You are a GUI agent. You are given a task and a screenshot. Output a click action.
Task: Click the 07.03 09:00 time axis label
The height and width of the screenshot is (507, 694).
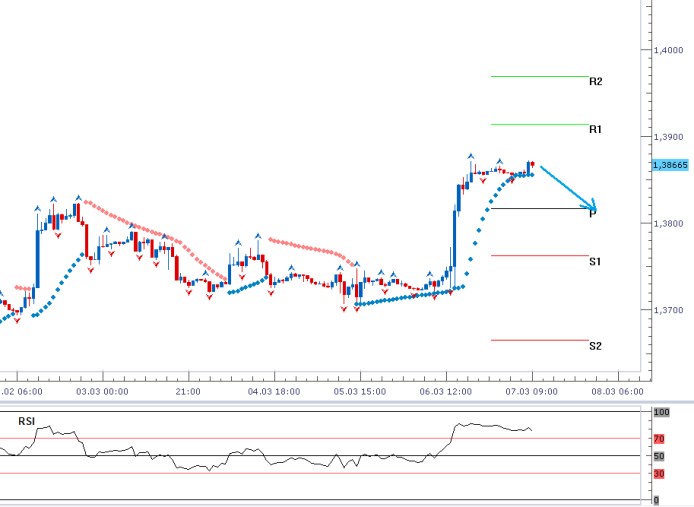coord(532,392)
